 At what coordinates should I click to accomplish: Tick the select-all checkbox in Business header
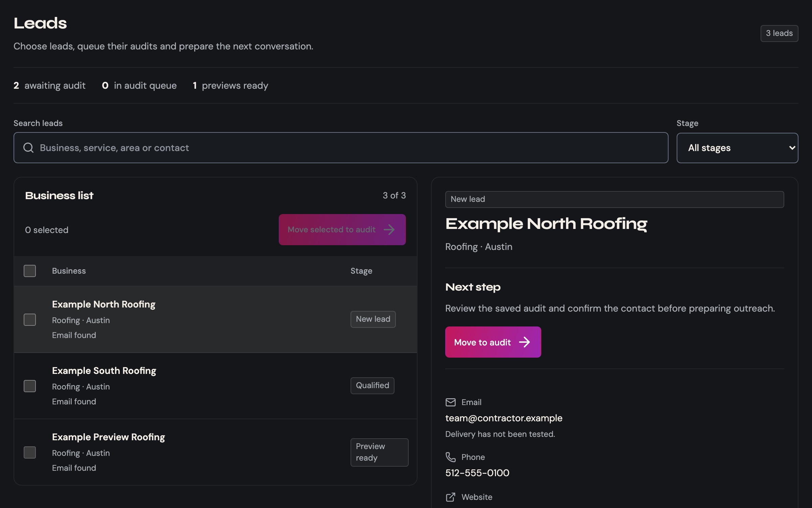pos(30,271)
